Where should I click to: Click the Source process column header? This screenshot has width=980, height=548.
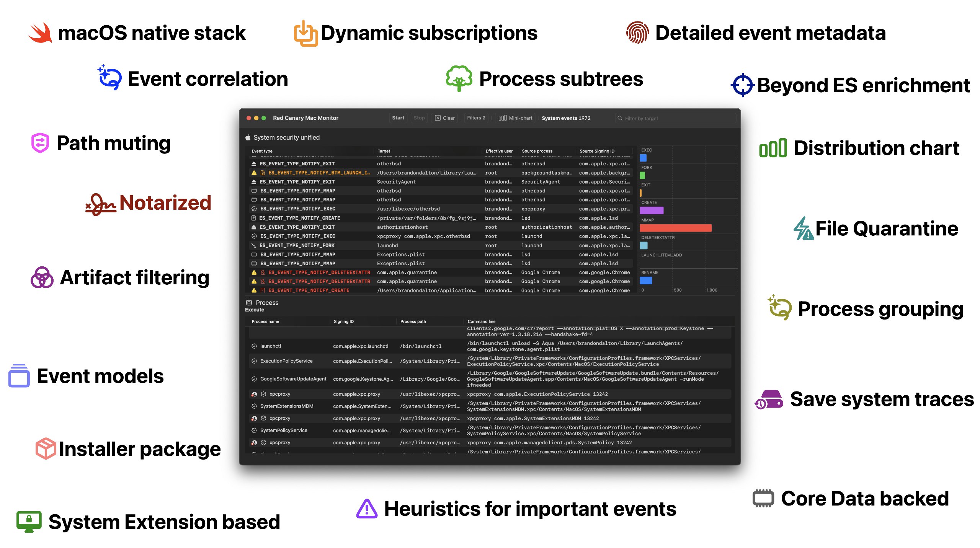pyautogui.click(x=537, y=151)
